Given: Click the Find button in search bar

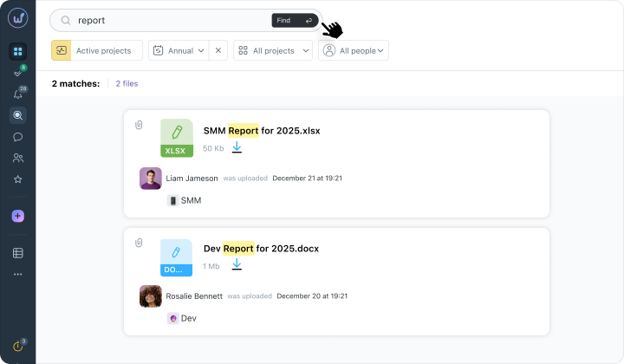Looking at the screenshot, I should (295, 20).
